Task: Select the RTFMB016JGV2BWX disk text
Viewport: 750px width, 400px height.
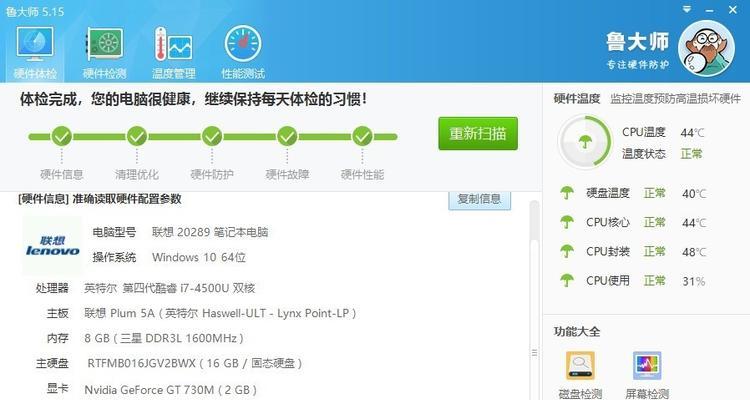Action: tap(195, 363)
